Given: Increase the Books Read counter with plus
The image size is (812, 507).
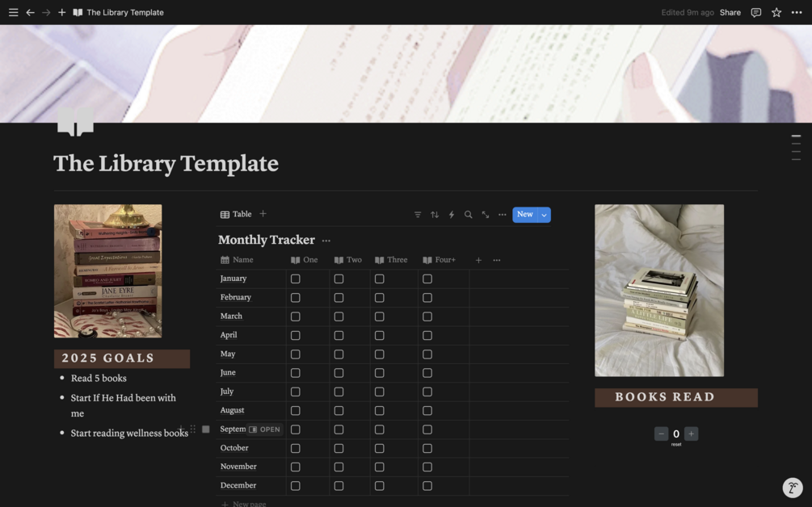Looking at the screenshot, I should pyautogui.click(x=691, y=434).
